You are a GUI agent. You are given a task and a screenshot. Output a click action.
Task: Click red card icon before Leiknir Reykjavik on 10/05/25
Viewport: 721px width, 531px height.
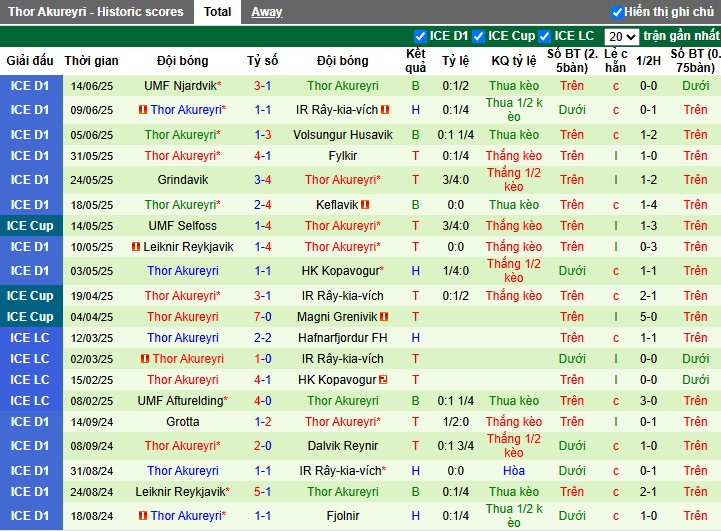point(136,247)
